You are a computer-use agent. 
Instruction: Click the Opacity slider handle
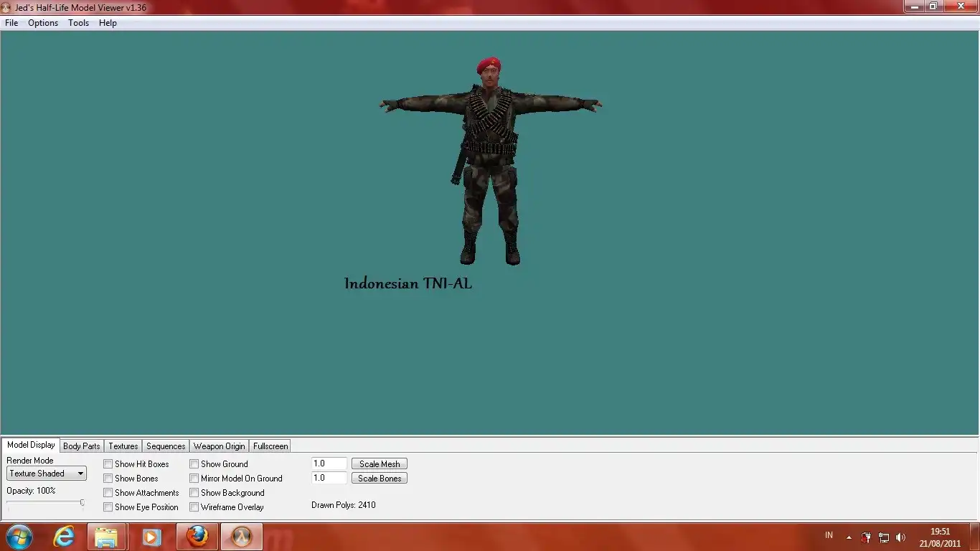[82, 504]
